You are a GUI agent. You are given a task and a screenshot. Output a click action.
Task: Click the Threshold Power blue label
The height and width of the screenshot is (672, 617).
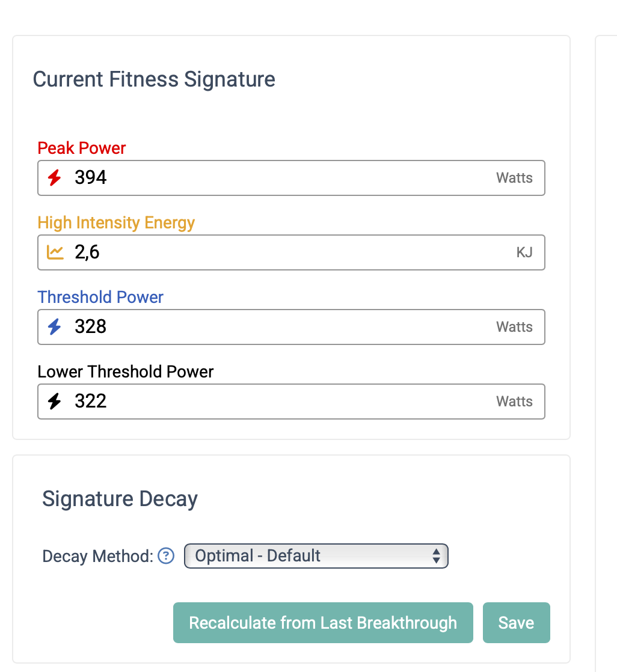[100, 297]
